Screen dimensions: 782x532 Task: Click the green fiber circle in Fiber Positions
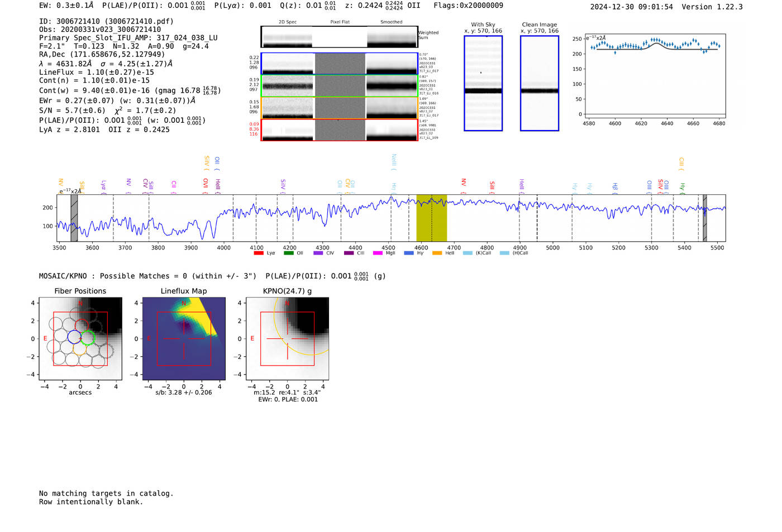click(88, 338)
